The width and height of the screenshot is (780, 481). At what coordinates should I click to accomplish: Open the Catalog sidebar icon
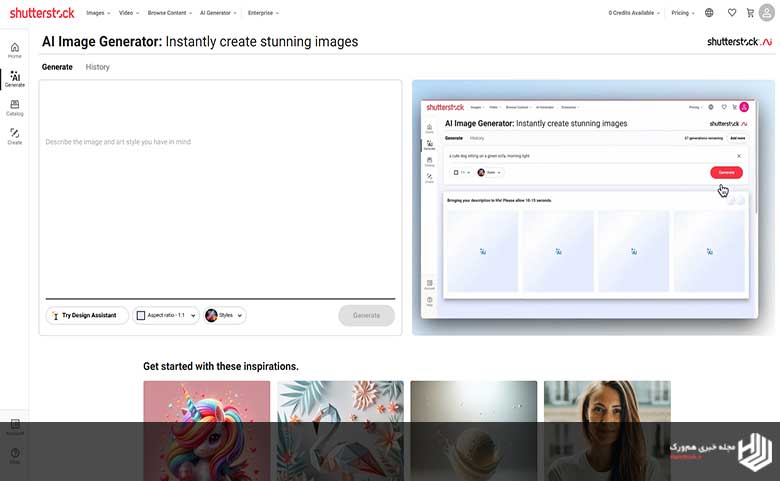coord(15,107)
